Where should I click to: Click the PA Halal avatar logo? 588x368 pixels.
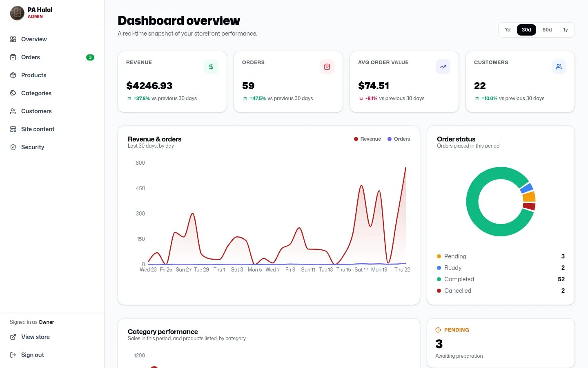[17, 13]
